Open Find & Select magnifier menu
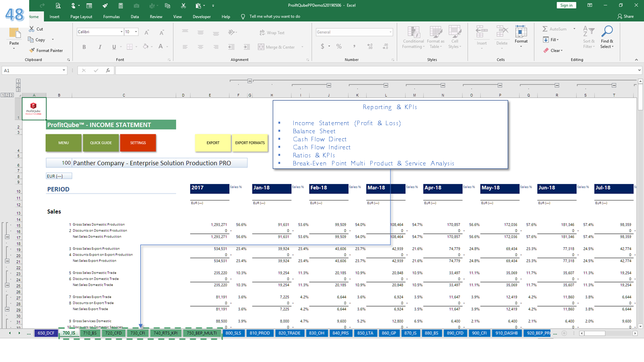The width and height of the screenshot is (644, 362). [x=607, y=38]
